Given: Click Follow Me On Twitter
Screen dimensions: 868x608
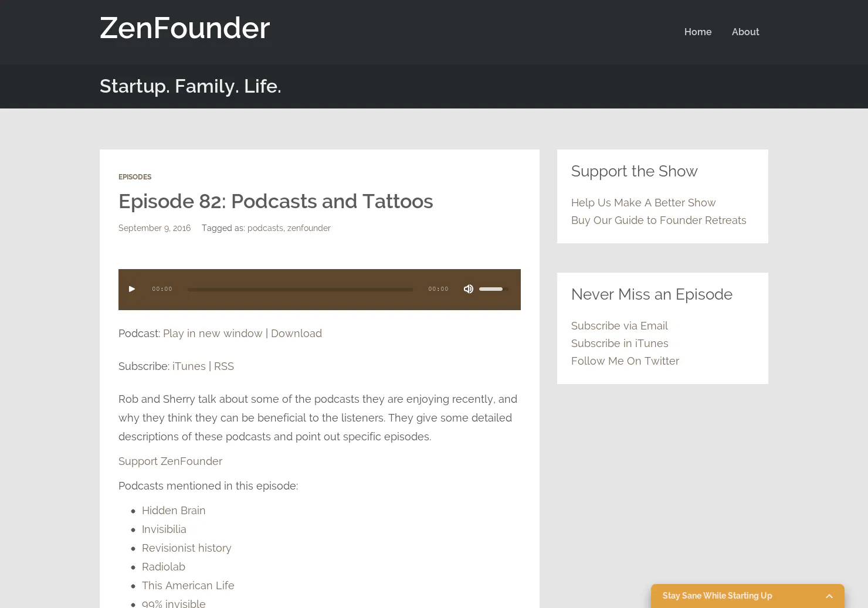Looking at the screenshot, I should click(625, 361).
